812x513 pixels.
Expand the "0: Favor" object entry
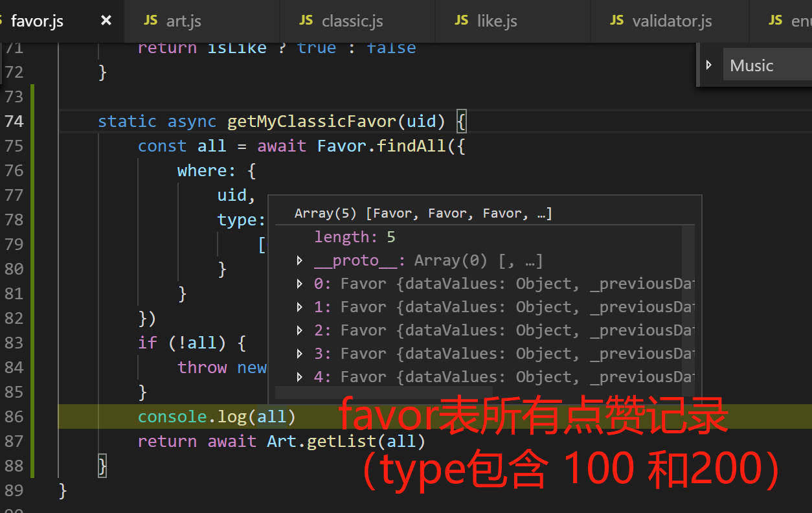[x=299, y=283]
